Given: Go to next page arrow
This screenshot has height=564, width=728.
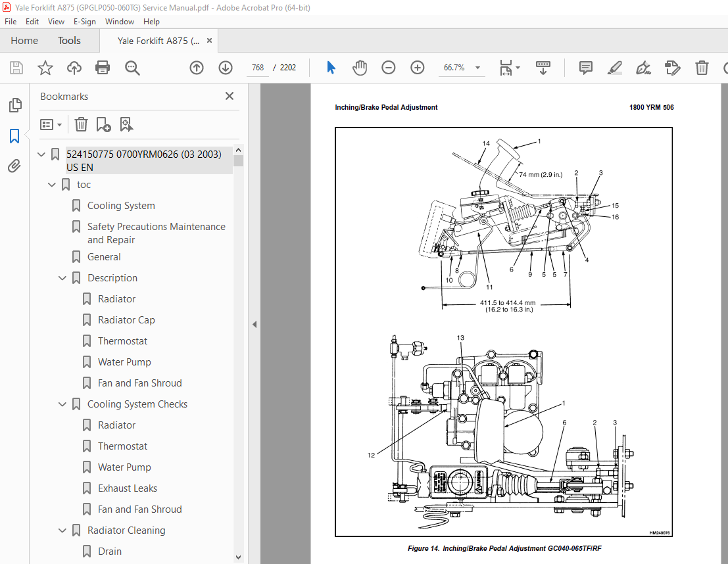Looking at the screenshot, I should (x=226, y=68).
